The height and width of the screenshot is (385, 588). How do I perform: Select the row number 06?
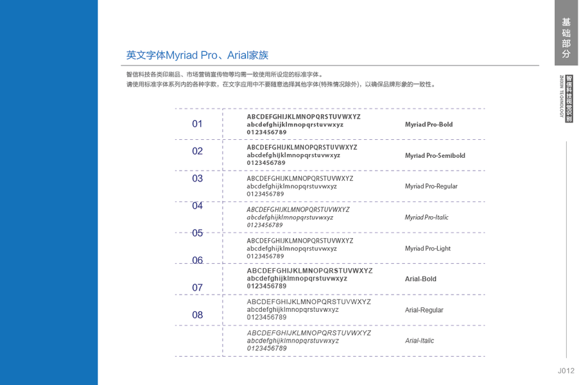[x=197, y=260]
